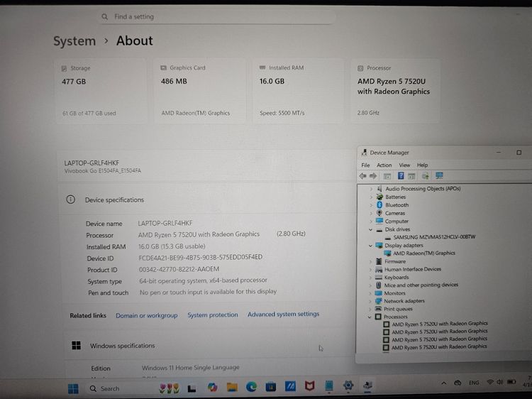Click the volume speaker icon in tray

tap(500, 382)
